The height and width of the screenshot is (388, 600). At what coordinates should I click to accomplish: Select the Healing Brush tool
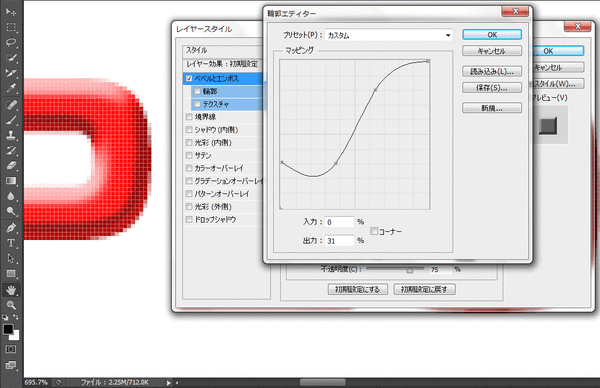[11, 104]
